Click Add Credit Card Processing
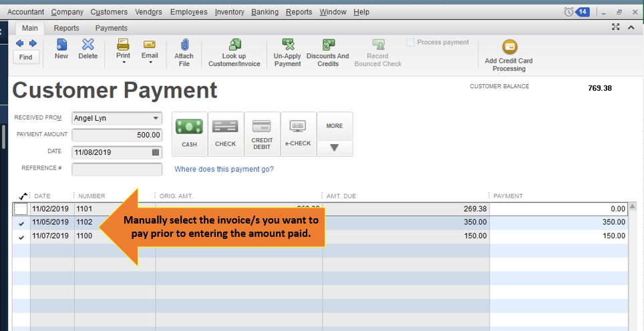Viewport: 644px width, 331px height. pos(509,56)
